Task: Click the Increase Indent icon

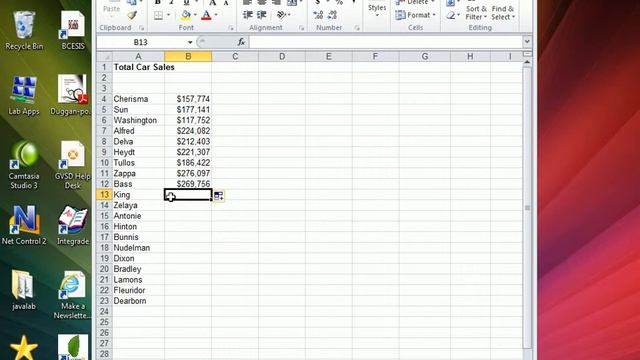Action: [x=262, y=15]
